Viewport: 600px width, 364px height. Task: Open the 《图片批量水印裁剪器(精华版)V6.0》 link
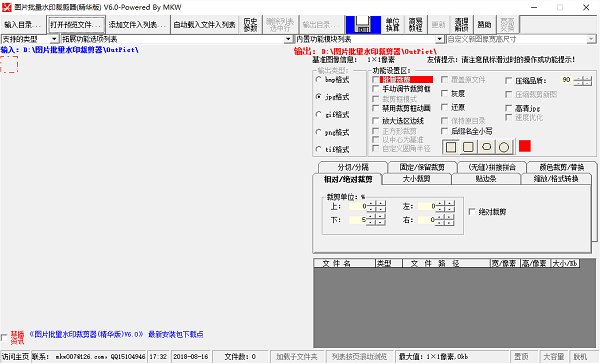click(x=86, y=335)
